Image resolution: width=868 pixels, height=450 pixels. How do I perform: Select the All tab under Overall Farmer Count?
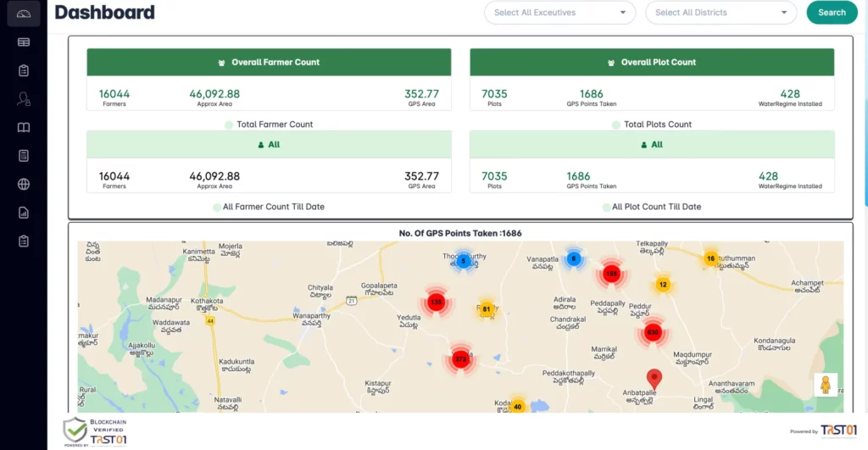pos(269,145)
